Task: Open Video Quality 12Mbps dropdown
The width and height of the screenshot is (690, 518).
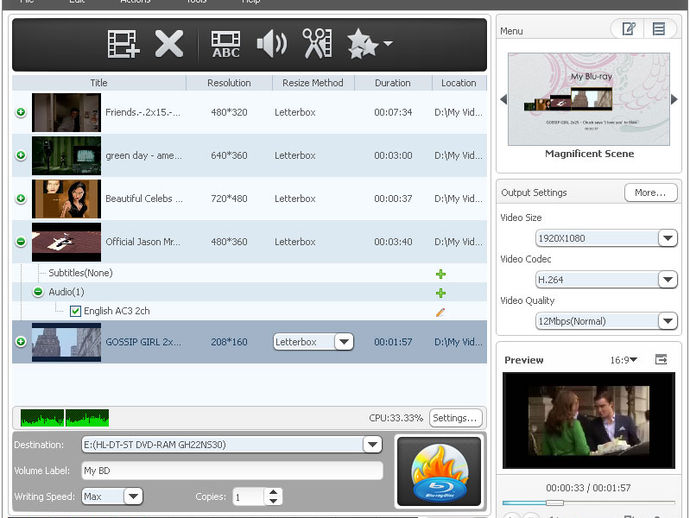Action: [x=668, y=321]
